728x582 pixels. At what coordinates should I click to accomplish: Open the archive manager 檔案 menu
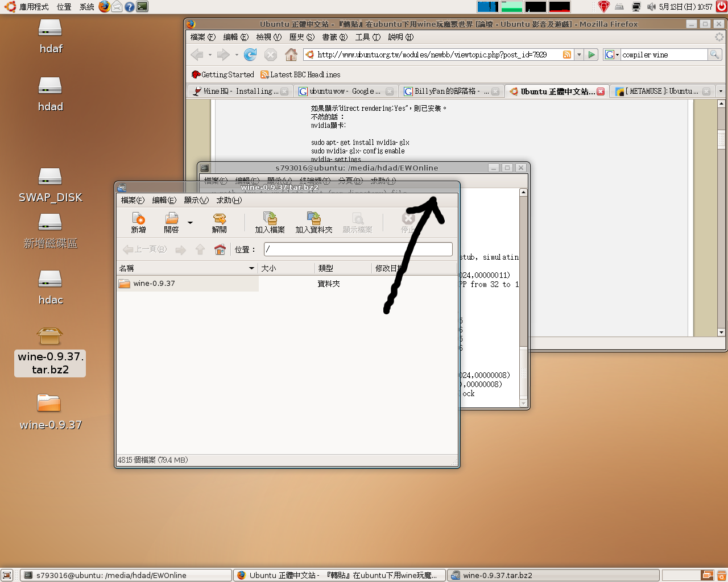coord(132,200)
